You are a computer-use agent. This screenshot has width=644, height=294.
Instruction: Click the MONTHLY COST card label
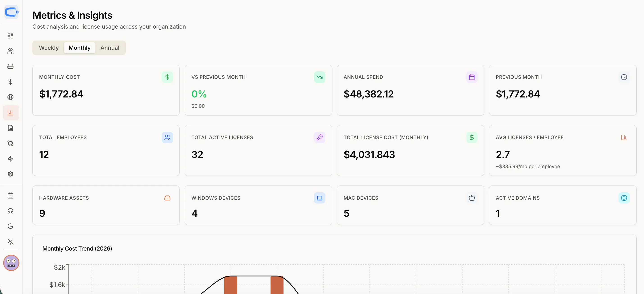click(x=59, y=77)
